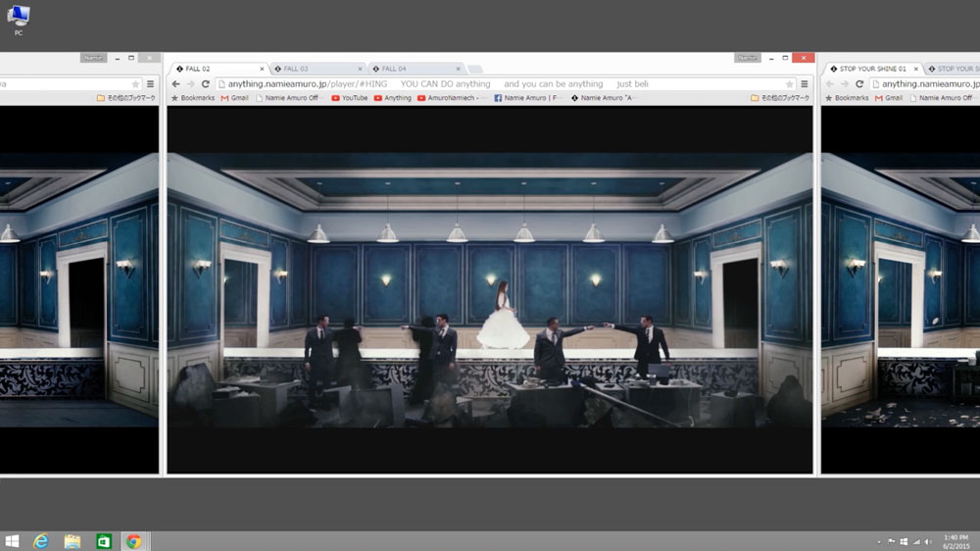Image resolution: width=980 pixels, height=551 pixels.
Task: Reload the page in the right browser window
Action: 859,84
